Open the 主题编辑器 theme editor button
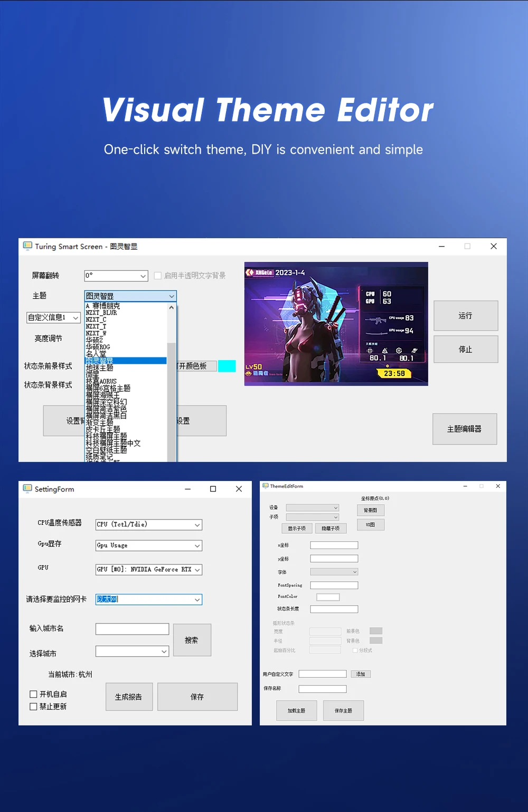 coord(465,429)
